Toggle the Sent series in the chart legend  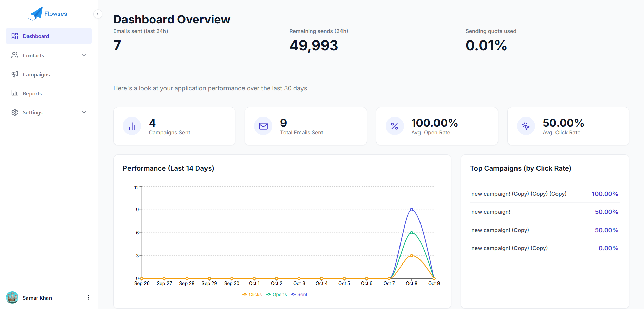click(x=299, y=294)
